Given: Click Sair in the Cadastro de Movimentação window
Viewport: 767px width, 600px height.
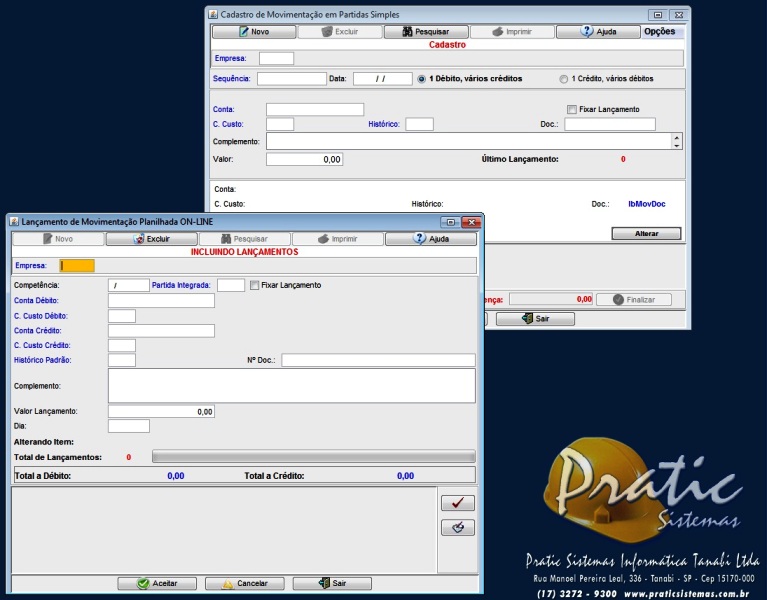Looking at the screenshot, I should [x=535, y=319].
